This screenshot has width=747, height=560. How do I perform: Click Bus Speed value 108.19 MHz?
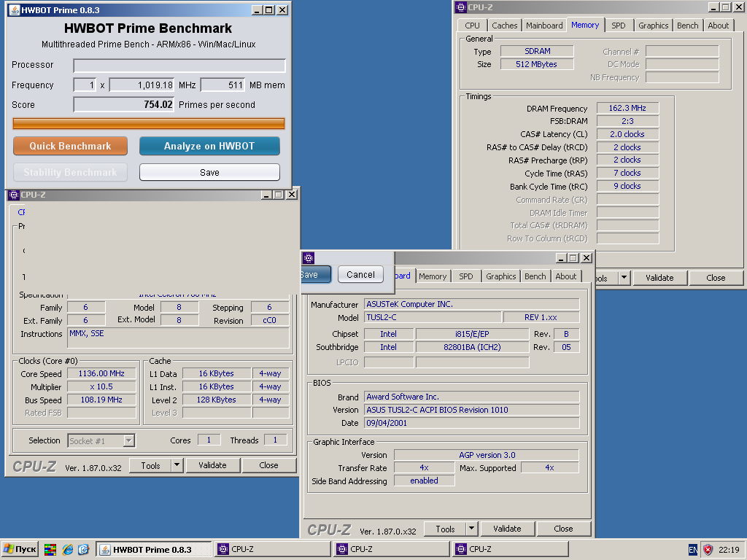coord(101,400)
